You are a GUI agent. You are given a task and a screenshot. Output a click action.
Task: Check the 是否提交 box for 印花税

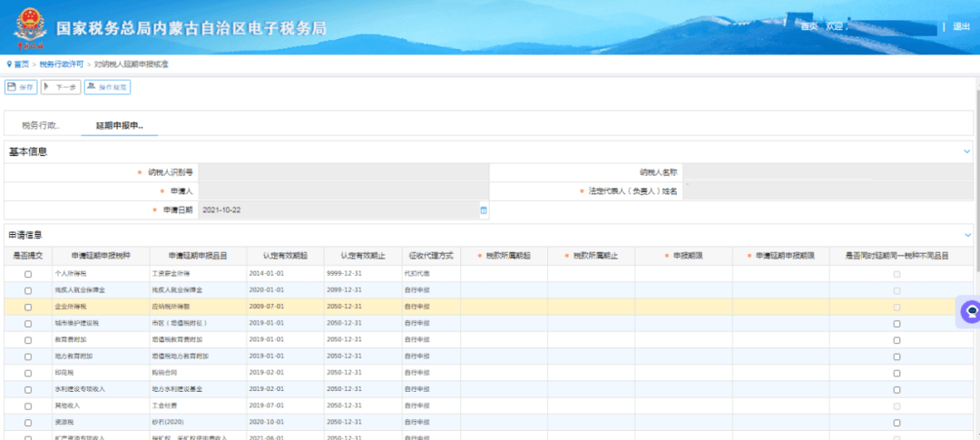[x=28, y=373]
